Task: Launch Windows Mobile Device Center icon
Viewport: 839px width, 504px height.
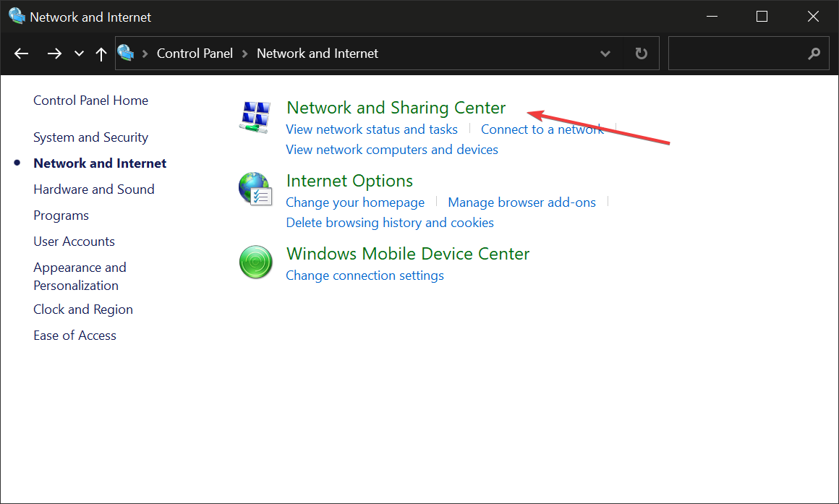Action: [x=255, y=262]
